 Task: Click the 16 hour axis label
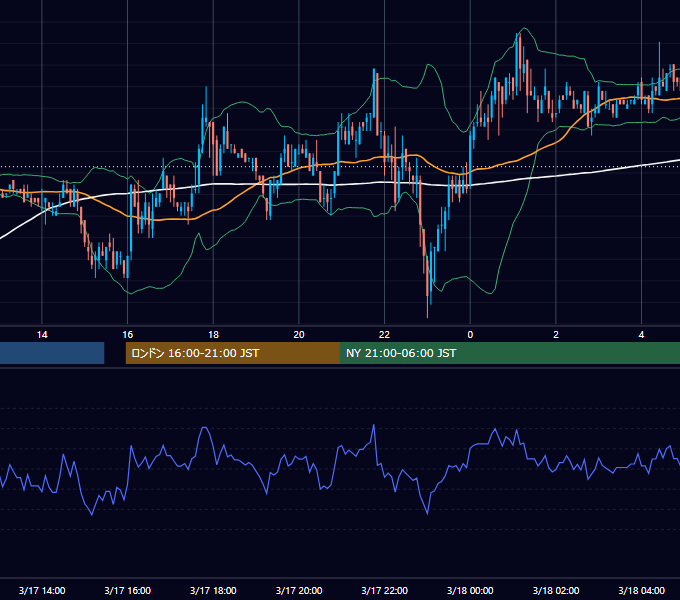click(128, 335)
